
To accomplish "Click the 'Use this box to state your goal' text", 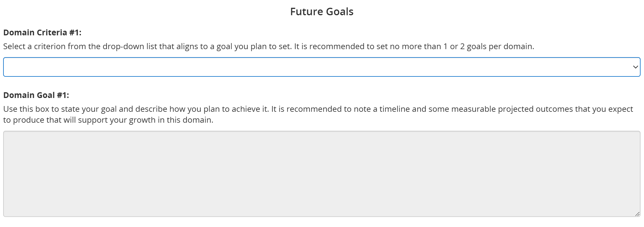I will pyautogui.click(x=60, y=109).
